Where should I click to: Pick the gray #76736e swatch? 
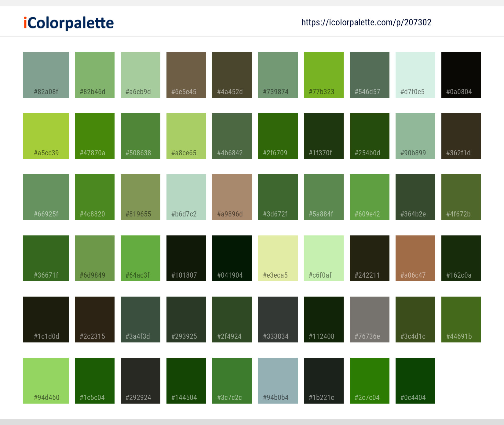[x=370, y=320]
